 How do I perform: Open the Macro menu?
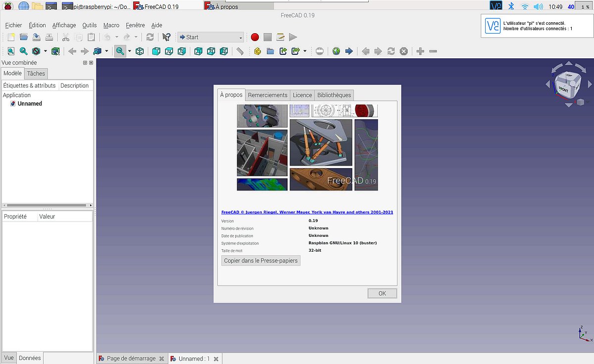pos(111,25)
